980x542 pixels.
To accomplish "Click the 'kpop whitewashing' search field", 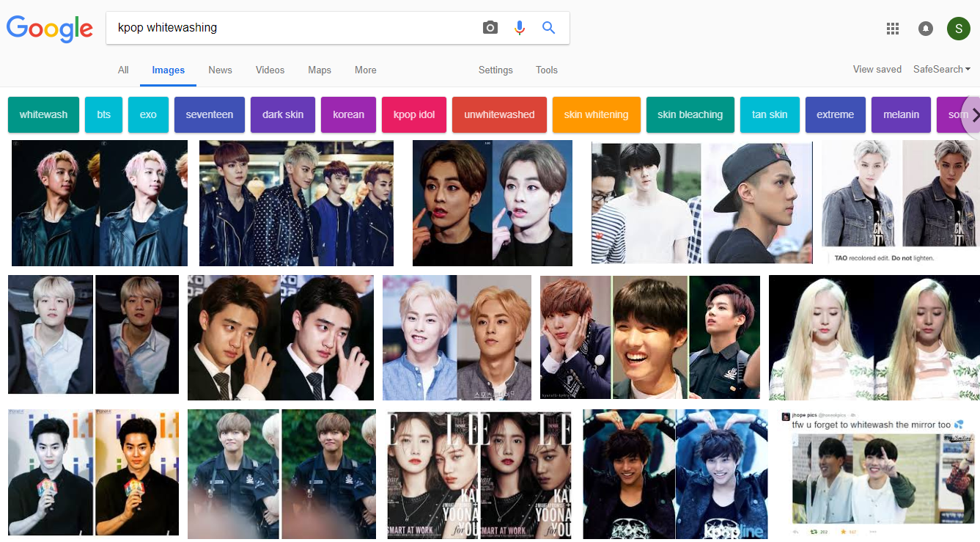I will [293, 28].
